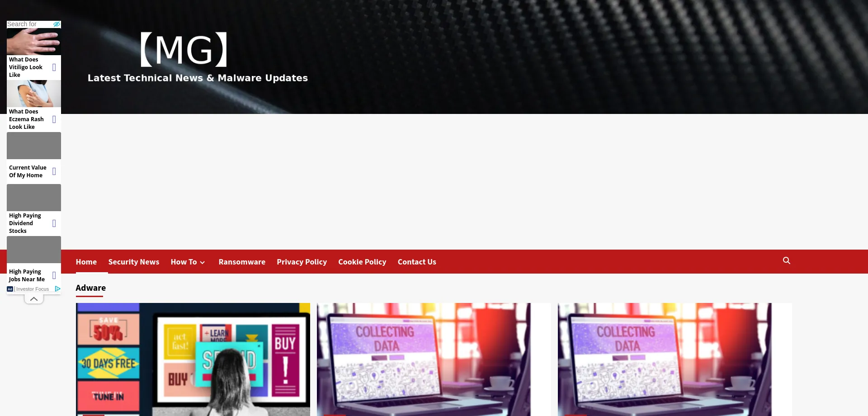
Task: Click the Search for field in ad
Action: pyautogui.click(x=30, y=24)
